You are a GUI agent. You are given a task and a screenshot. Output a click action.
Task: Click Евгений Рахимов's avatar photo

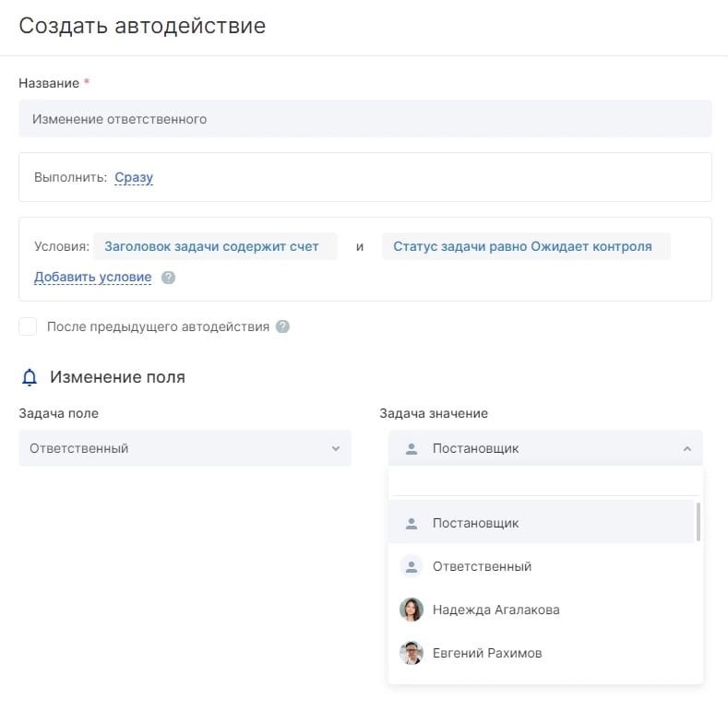[412, 653]
